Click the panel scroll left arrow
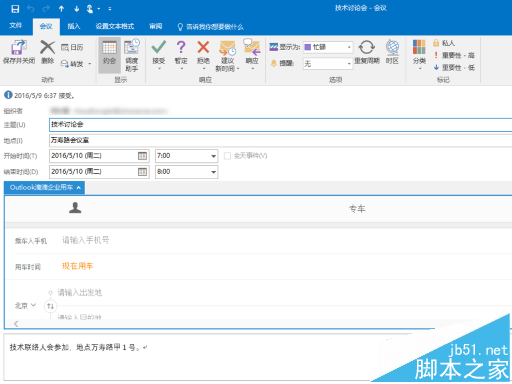This screenshot has height=384, width=512. click(16, 324)
